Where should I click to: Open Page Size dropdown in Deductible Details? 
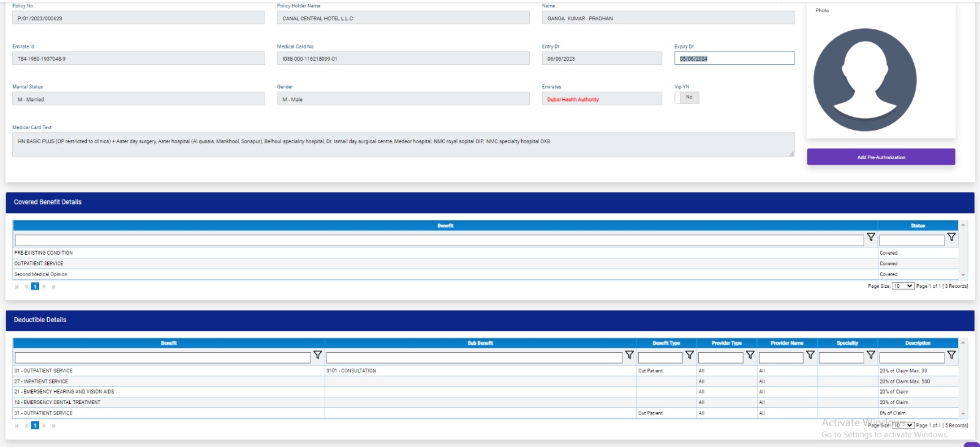coord(903,425)
